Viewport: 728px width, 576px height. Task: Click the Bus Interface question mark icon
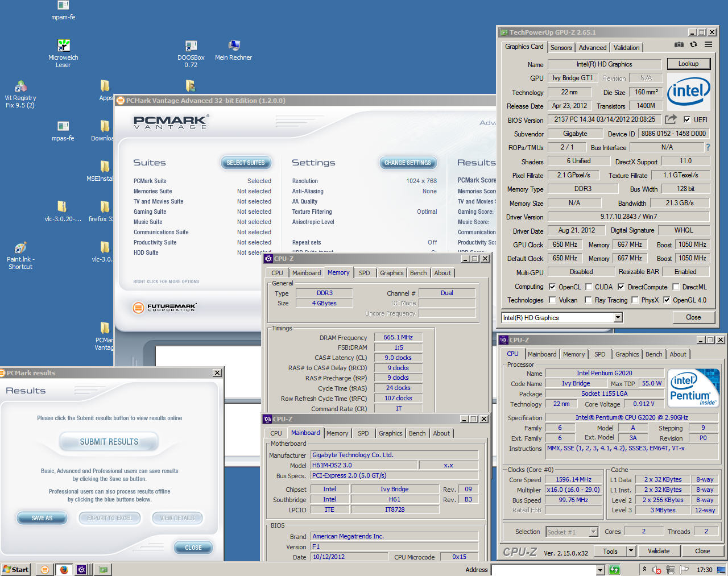pos(708,147)
